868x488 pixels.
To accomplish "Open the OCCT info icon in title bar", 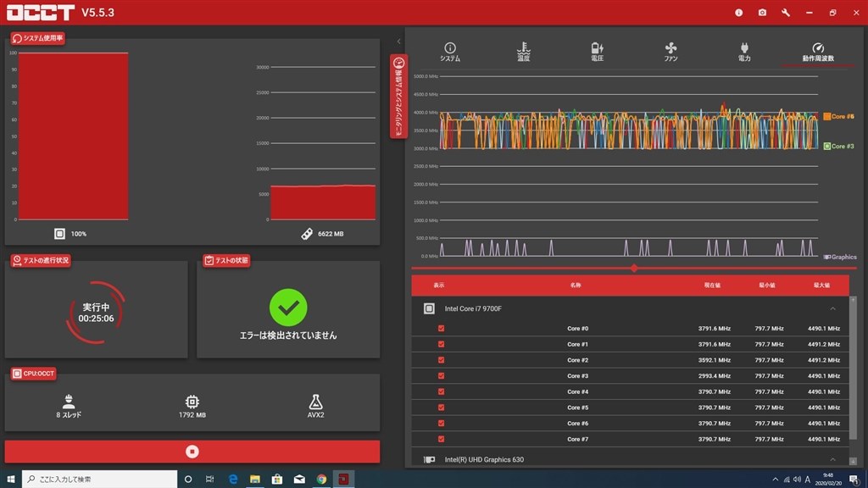I will [738, 12].
